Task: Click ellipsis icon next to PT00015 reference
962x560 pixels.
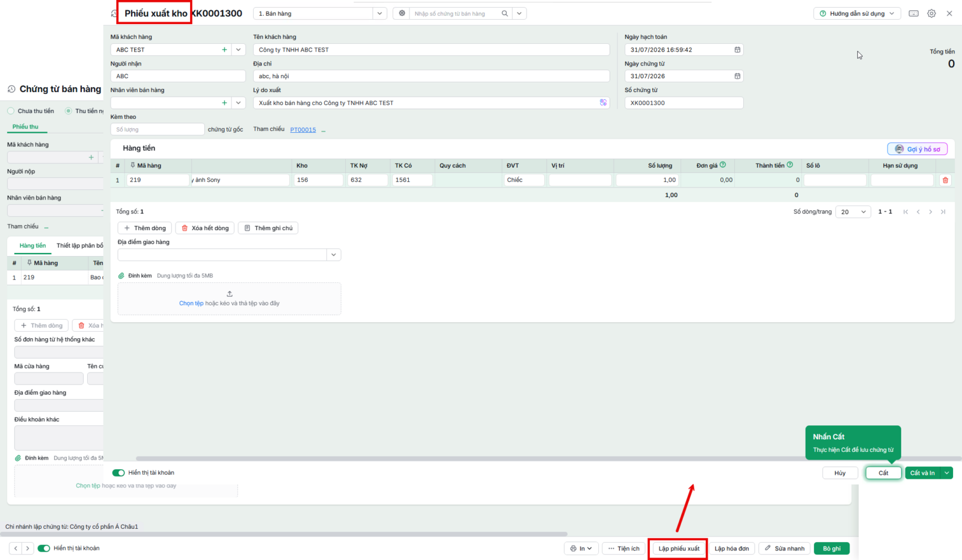Action: coord(323,130)
